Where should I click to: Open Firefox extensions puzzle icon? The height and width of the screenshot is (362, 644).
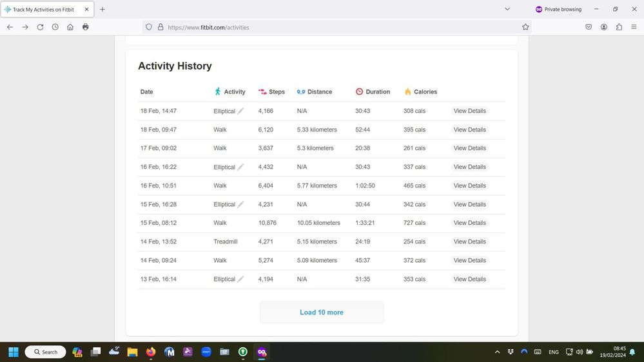coord(619,27)
